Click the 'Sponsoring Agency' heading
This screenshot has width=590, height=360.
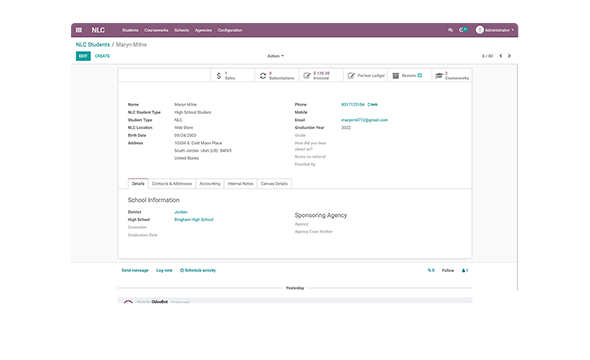click(x=321, y=215)
